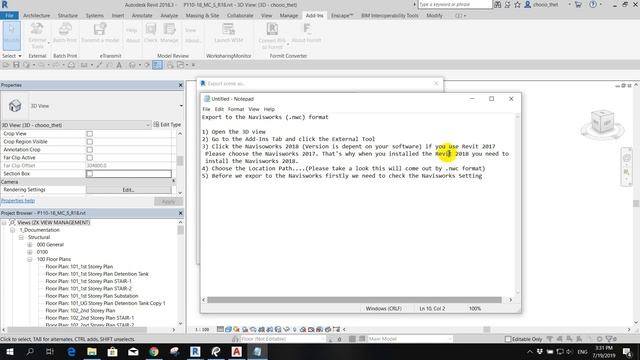The height and width of the screenshot is (360, 640).
Task: Click the Edit Type button
Action: click(x=167, y=124)
